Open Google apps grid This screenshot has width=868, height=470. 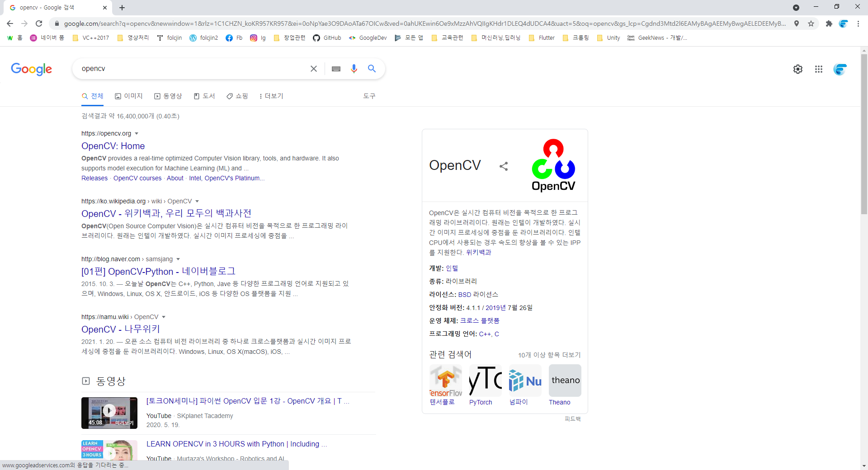(819, 69)
